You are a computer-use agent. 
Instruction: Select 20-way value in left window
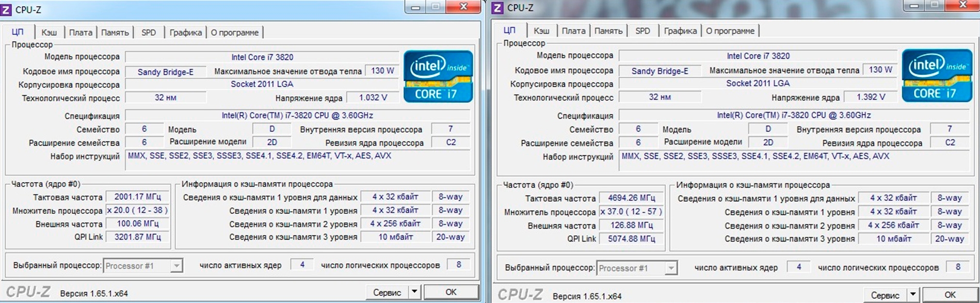coord(451,237)
